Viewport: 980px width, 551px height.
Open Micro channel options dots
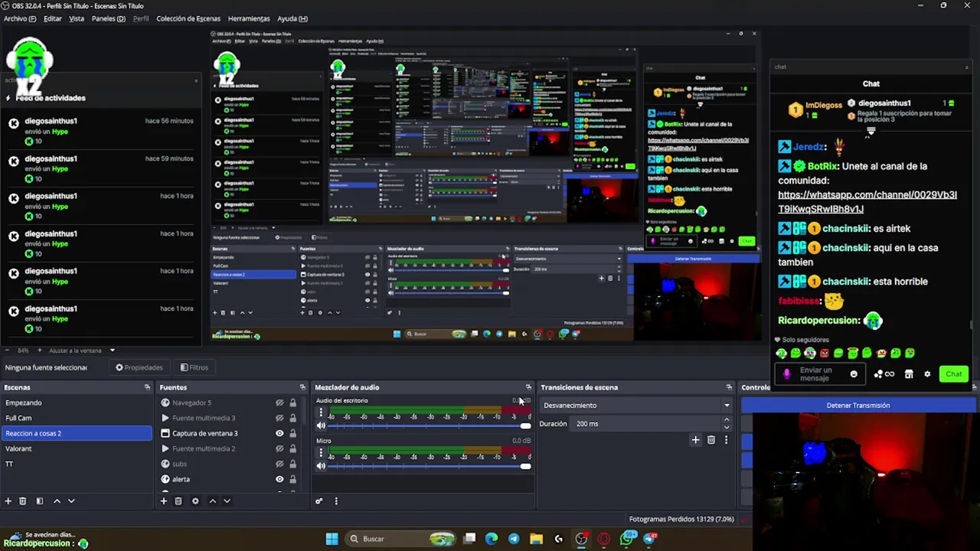(321, 453)
